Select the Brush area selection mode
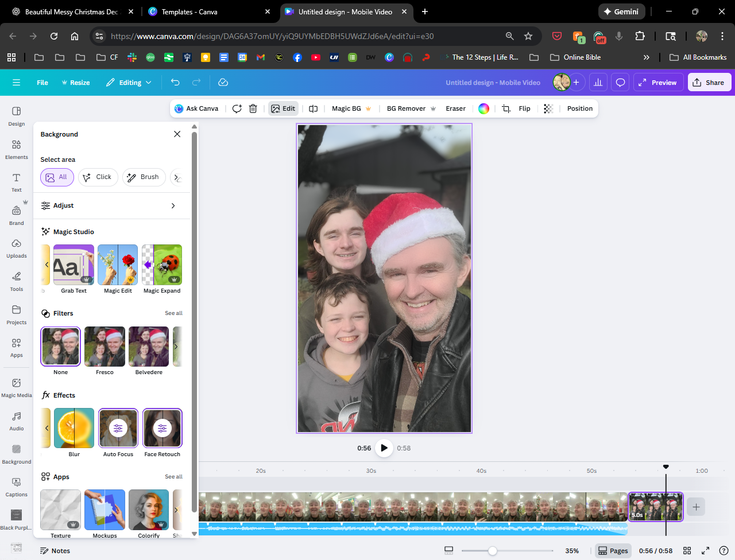Viewport: 735px width, 560px height. 144,177
